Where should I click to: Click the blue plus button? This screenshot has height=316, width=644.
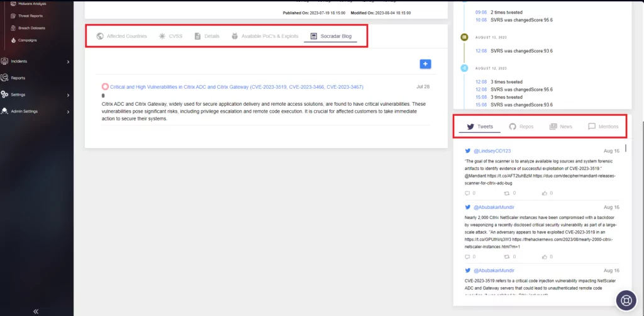(x=426, y=64)
